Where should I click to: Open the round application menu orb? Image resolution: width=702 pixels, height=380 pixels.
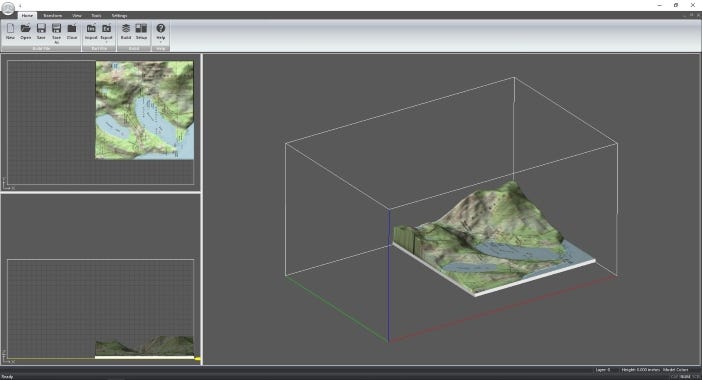8,9
